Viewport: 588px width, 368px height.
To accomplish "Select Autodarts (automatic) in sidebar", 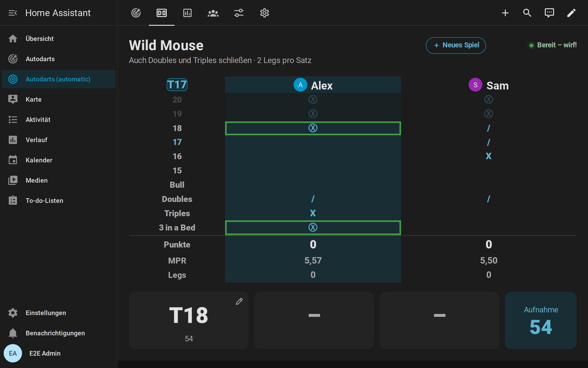I will (59, 79).
